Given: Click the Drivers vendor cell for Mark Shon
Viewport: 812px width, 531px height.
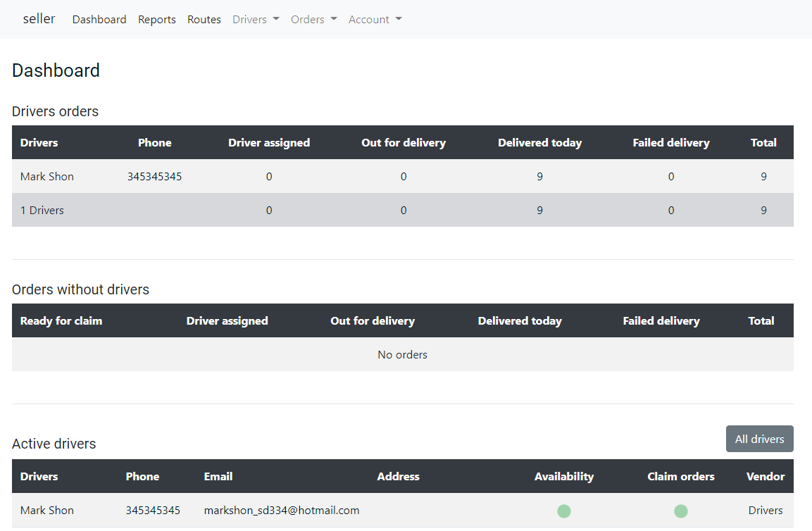Looking at the screenshot, I should click(x=766, y=511).
